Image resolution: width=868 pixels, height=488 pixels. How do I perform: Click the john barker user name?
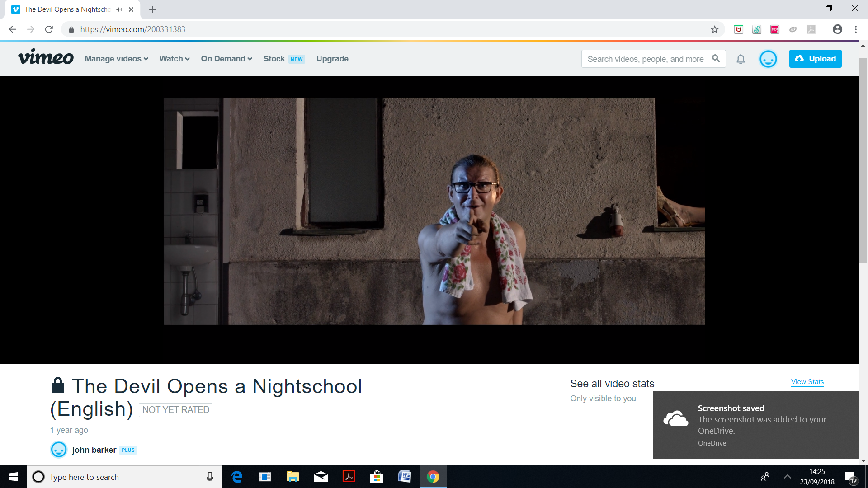coord(94,450)
